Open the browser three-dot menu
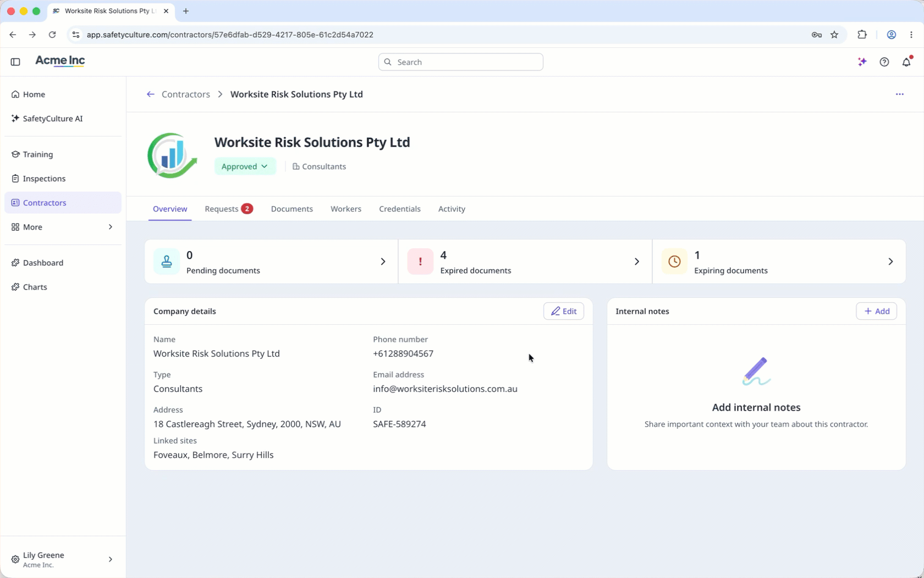 [x=911, y=35]
